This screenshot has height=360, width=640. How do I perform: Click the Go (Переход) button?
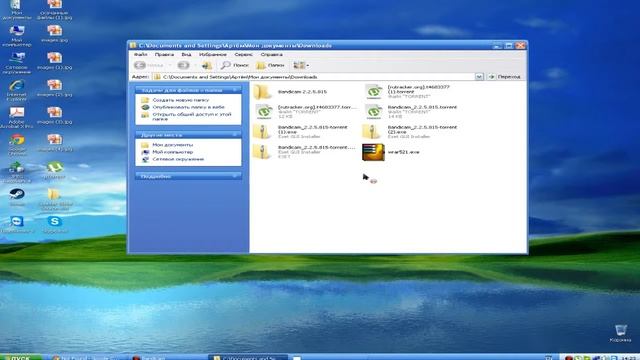click(504, 77)
